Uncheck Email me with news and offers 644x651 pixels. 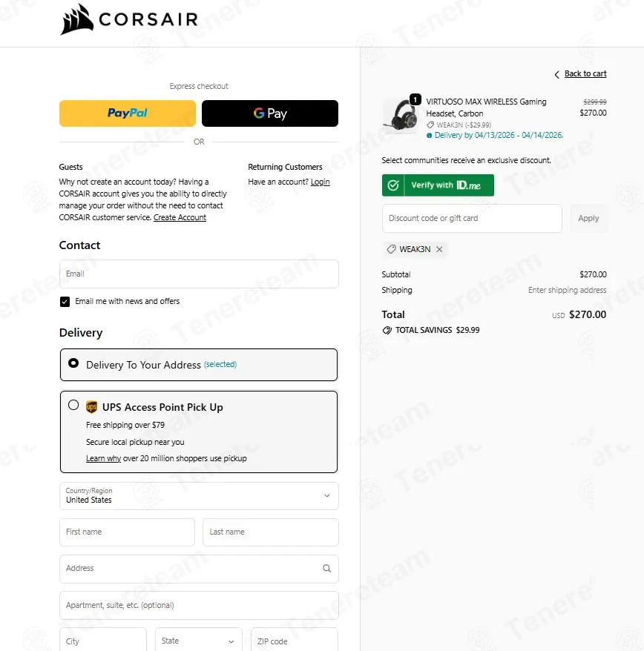tap(65, 302)
